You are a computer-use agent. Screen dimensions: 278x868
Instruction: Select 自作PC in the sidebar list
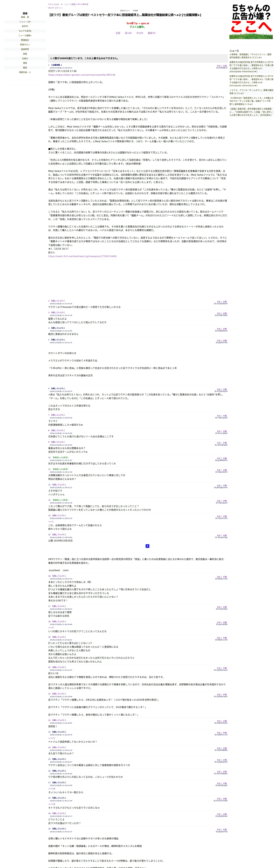(x=25, y=26)
